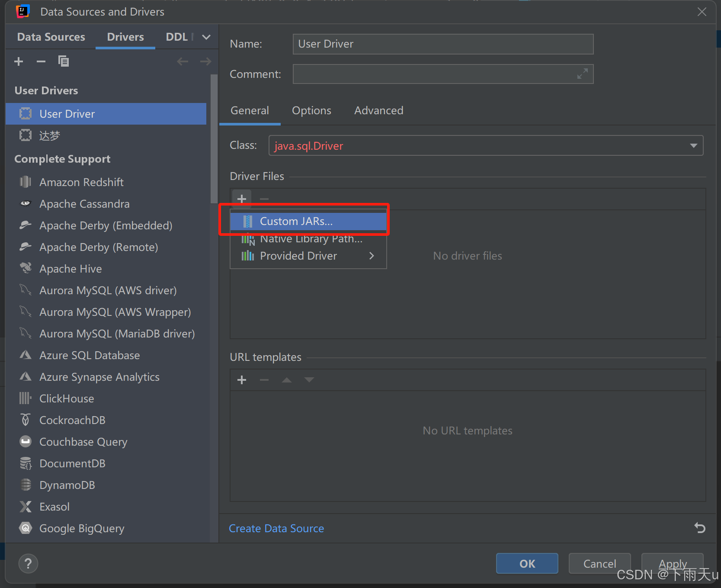Duplicate the selected driver using the copy icon
Image resolution: width=721 pixels, height=588 pixels.
[x=64, y=61]
